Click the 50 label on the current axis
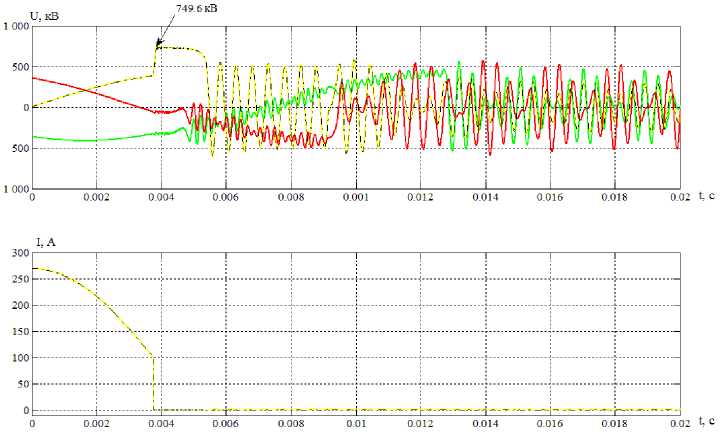This screenshot has height=433, width=721. (x=23, y=384)
